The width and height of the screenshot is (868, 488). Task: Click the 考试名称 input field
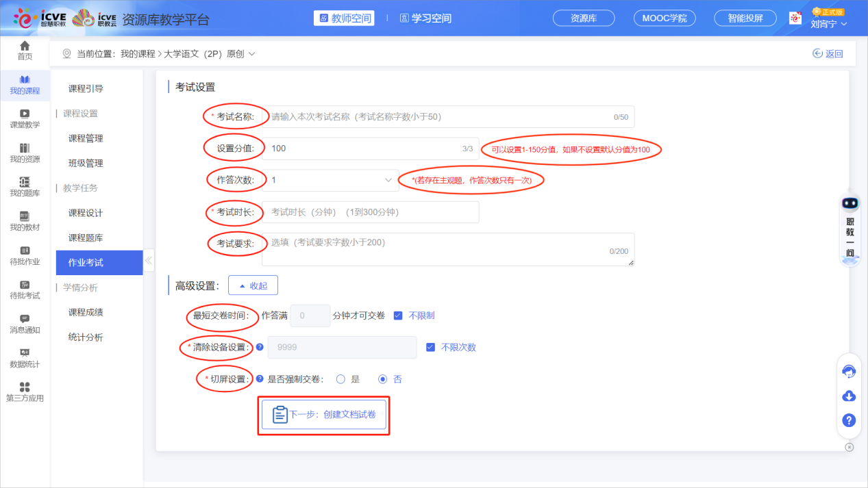tap(438, 117)
